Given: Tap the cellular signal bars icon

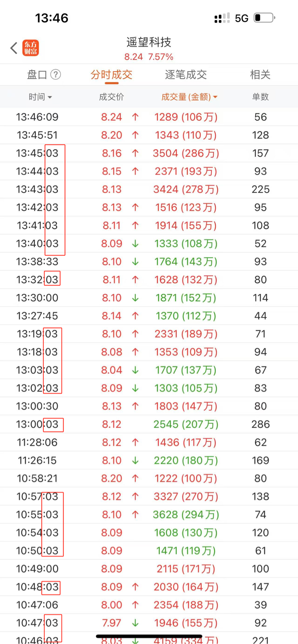Looking at the screenshot, I should (x=222, y=18).
